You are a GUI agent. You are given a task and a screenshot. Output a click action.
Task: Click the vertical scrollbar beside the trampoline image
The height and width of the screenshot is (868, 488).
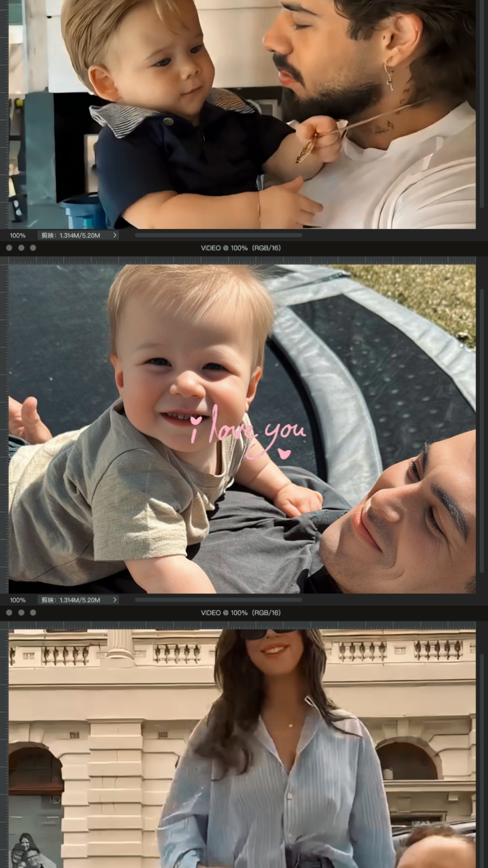[482, 428]
